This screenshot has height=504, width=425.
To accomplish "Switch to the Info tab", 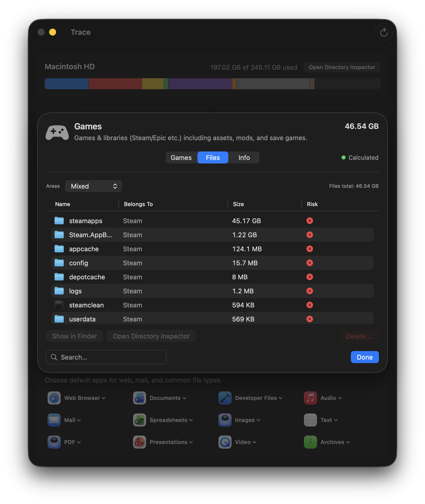I will click(244, 157).
